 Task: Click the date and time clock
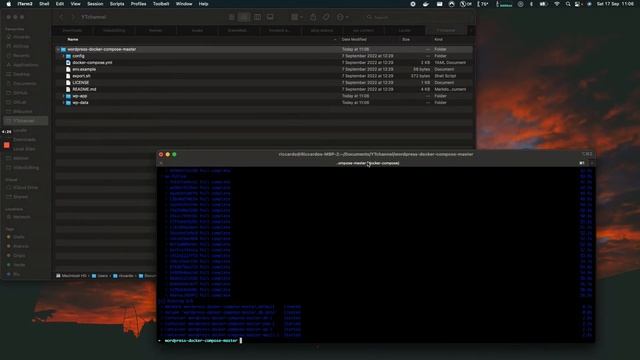pos(615,4)
